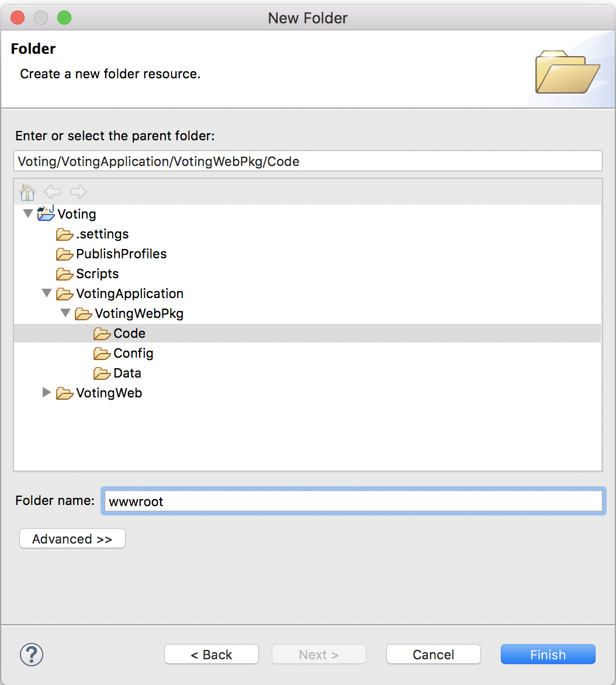Expand the VotingWeb tree node
This screenshot has height=685, width=616.
click(x=47, y=393)
